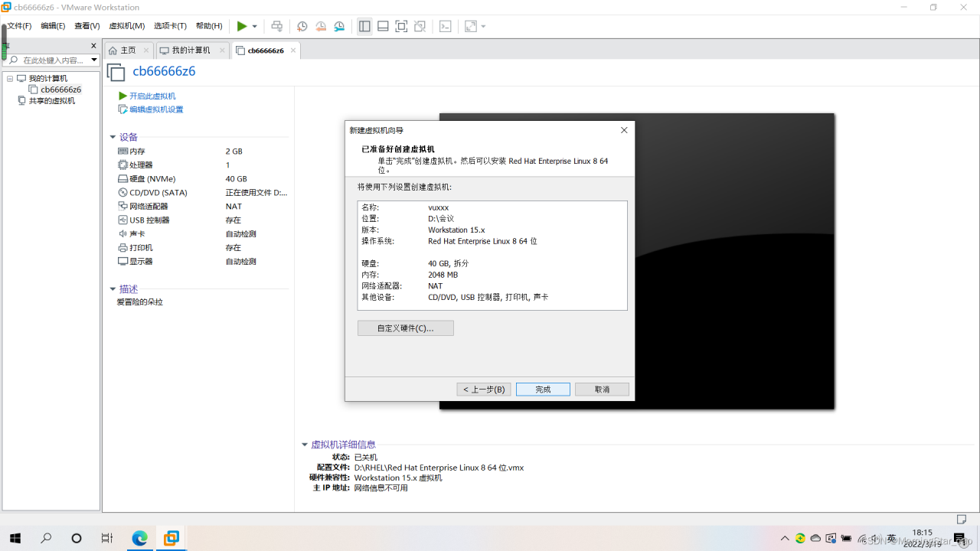
Task: Click the VMware Workstation taskbar icon
Action: tap(171, 539)
